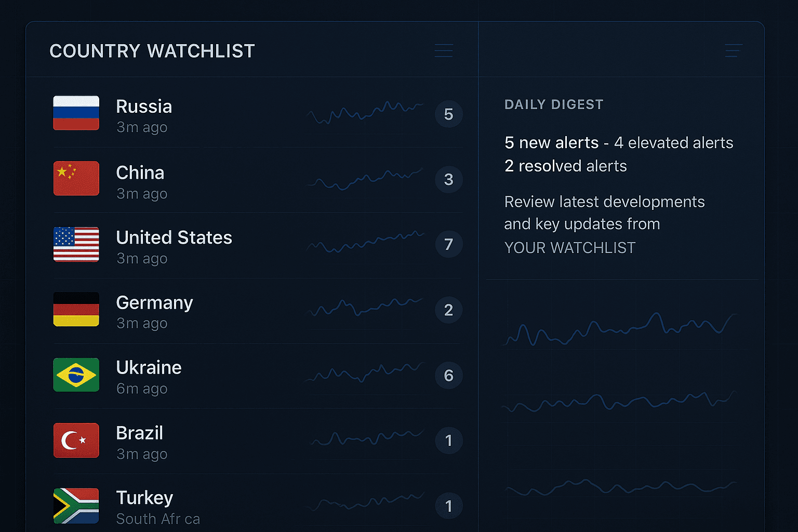
Task: Select the flag next to Ukraine
Action: [76, 375]
